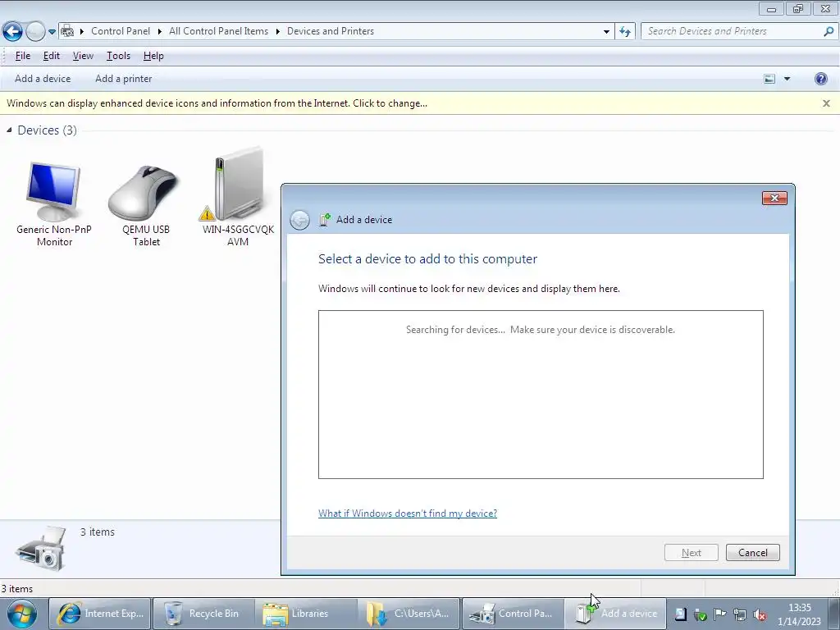Open the recent pages dropdown arrow

pyautogui.click(x=52, y=32)
